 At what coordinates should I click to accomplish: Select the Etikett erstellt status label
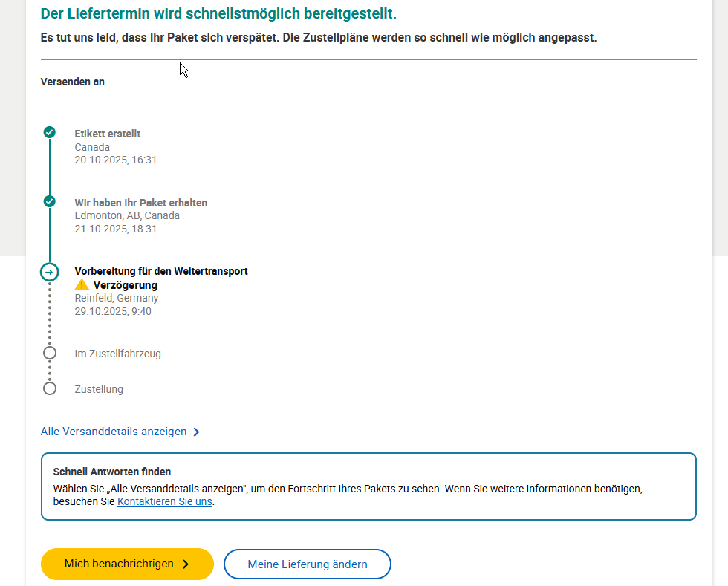tap(108, 134)
